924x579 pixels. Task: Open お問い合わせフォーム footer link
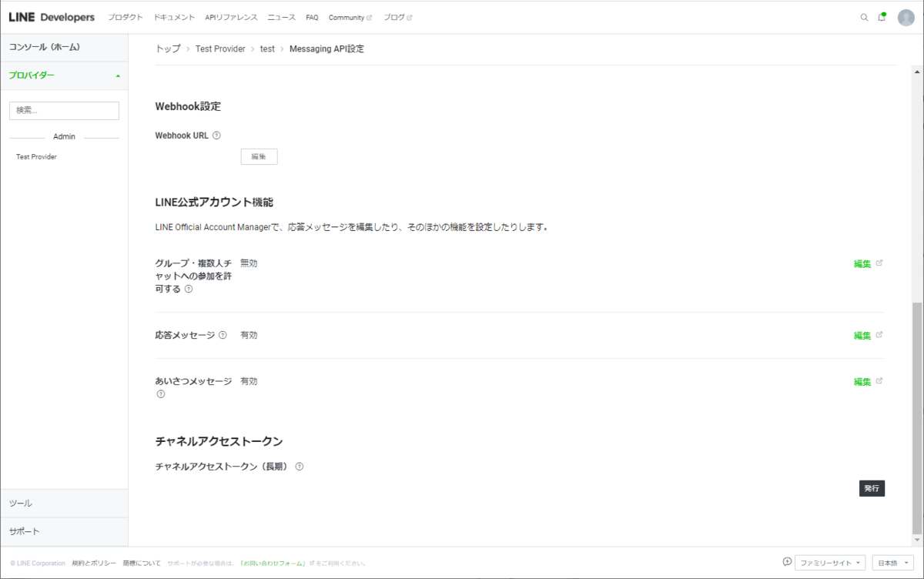tap(273, 563)
